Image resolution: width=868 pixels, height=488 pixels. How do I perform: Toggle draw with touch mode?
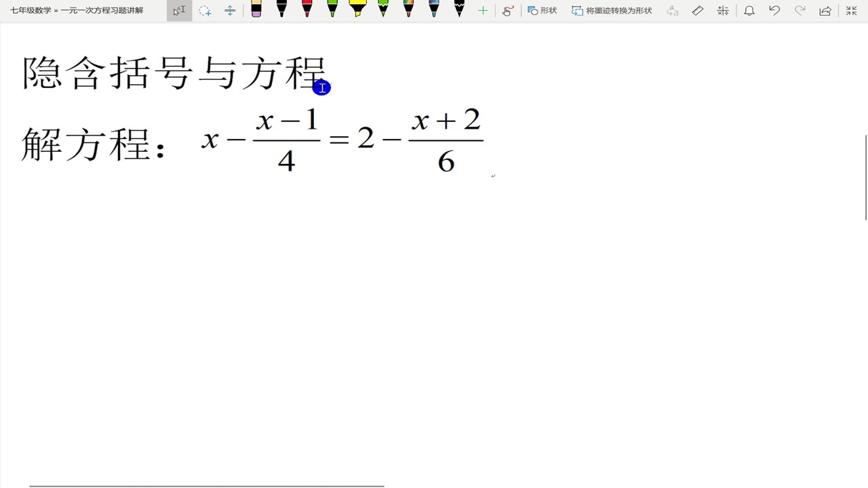point(508,11)
